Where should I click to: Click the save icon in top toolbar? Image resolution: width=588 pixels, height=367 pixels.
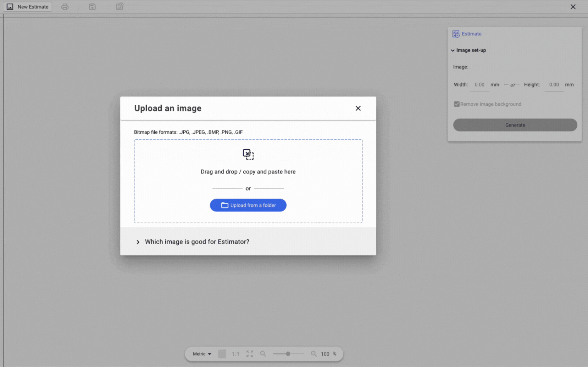click(x=92, y=7)
